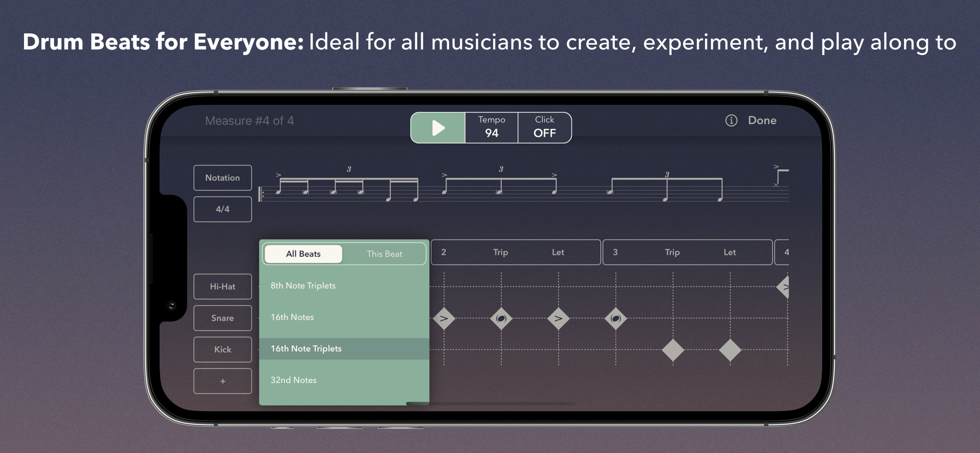Toggle the ghost snare note on beat 3

pos(616,318)
